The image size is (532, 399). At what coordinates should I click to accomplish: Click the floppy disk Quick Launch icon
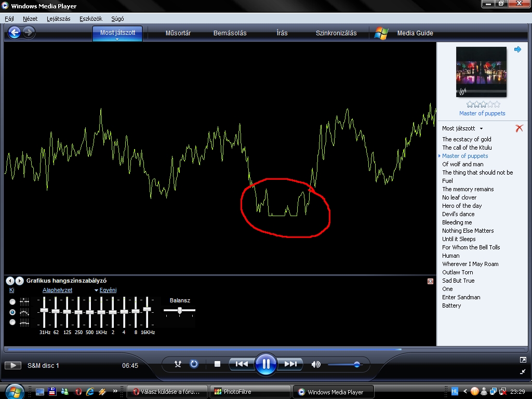pyautogui.click(x=52, y=392)
